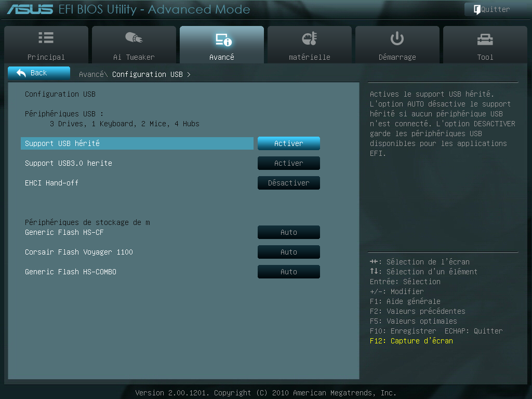This screenshot has height=399, width=532.
Task: Select the Support USB hérité highlighted row
Action: 137,143
